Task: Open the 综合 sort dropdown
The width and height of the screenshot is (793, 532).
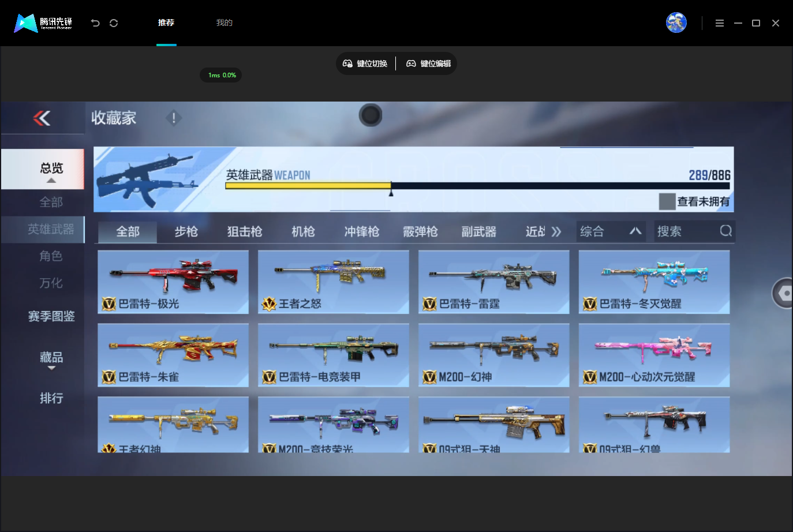Action: (x=612, y=231)
